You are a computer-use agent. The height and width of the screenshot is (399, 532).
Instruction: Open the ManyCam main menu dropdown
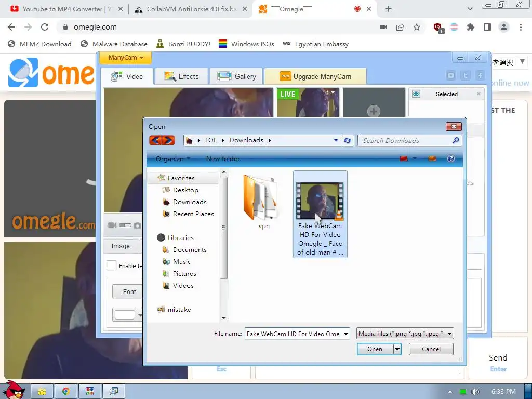126,58
